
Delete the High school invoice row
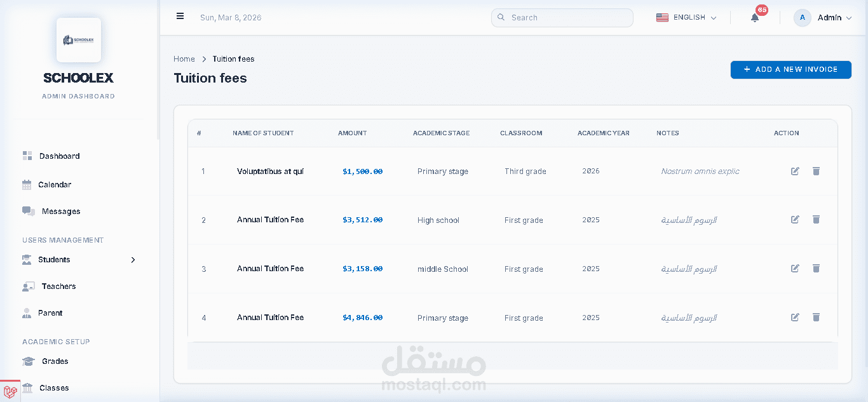[817, 220]
